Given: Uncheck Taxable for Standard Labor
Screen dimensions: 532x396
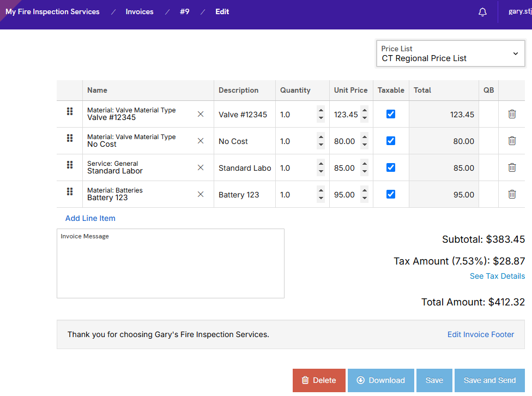Looking at the screenshot, I should pos(391,167).
